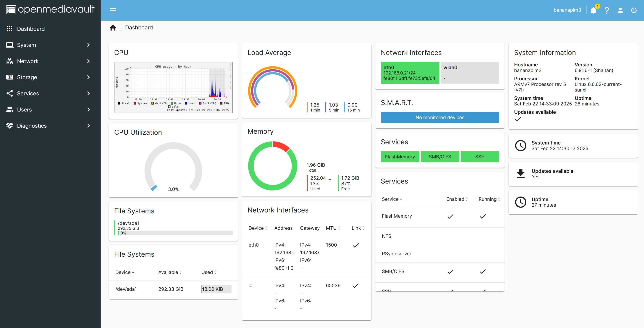Click the lo link checkmark
Viewport: 644px width, 328px height.
click(x=355, y=286)
